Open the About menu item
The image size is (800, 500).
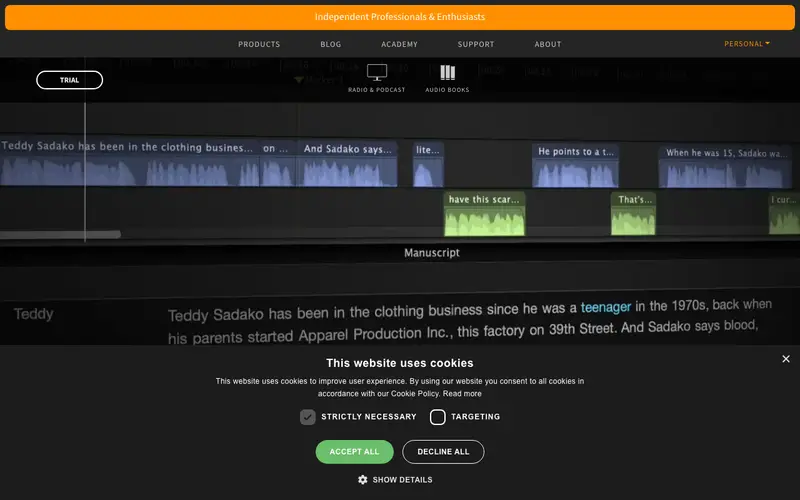547,44
